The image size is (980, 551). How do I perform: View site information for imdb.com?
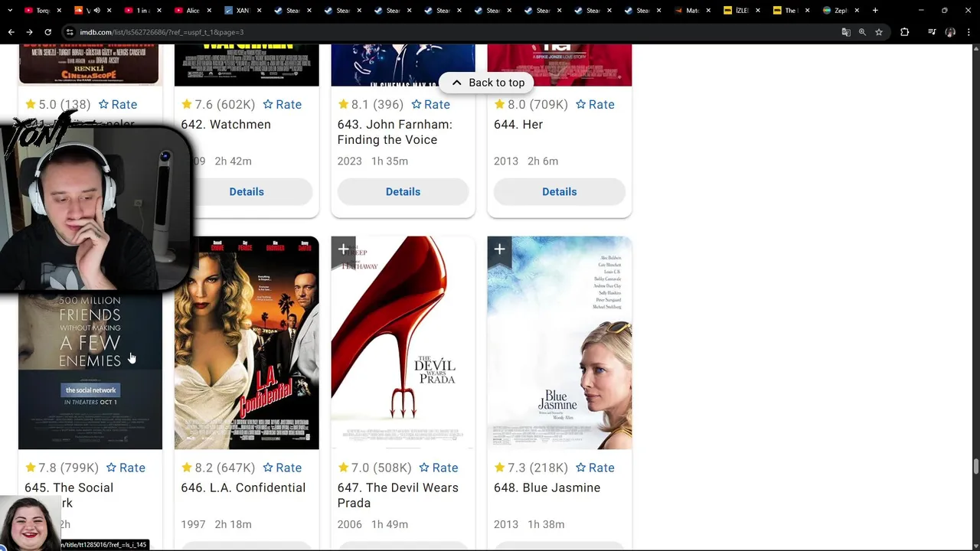pos(70,32)
